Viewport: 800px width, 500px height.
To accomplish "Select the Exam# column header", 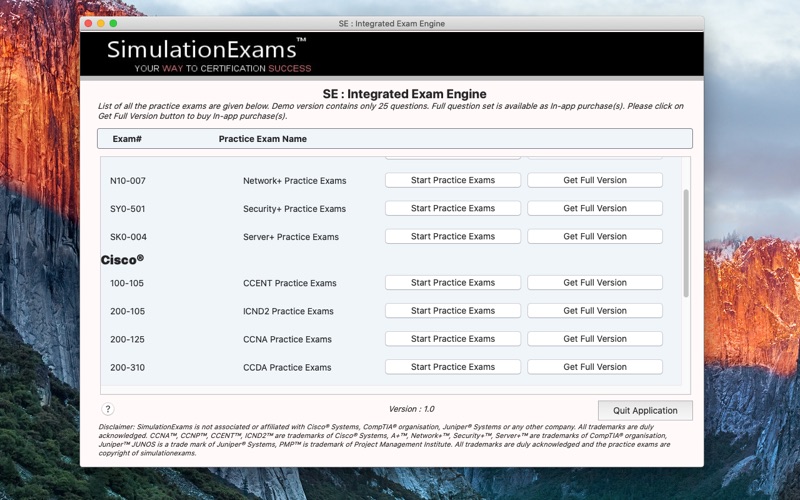I will click(x=127, y=139).
